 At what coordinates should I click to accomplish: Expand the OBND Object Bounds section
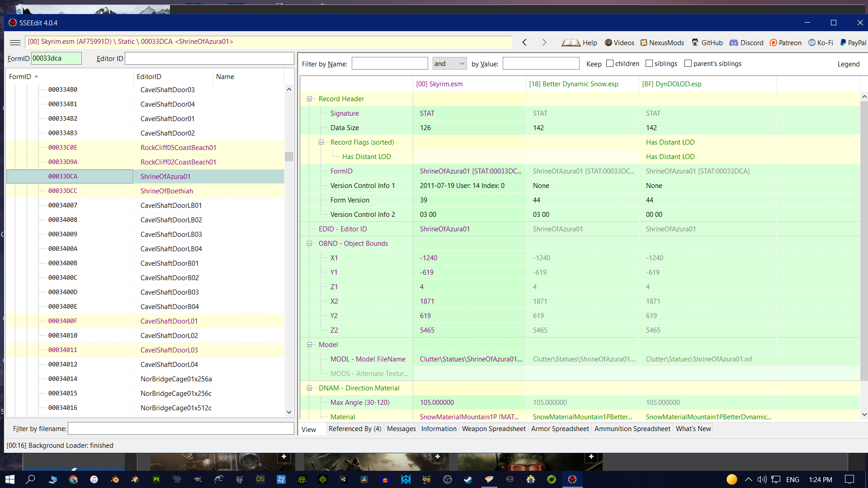point(309,243)
